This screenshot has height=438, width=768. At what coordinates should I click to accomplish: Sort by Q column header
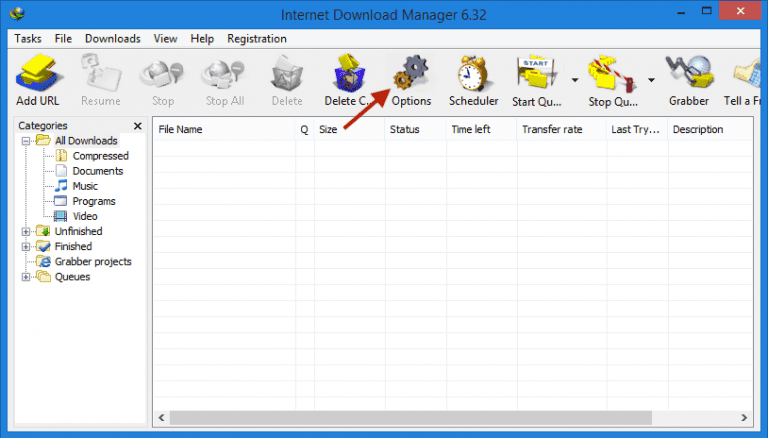[305, 129]
